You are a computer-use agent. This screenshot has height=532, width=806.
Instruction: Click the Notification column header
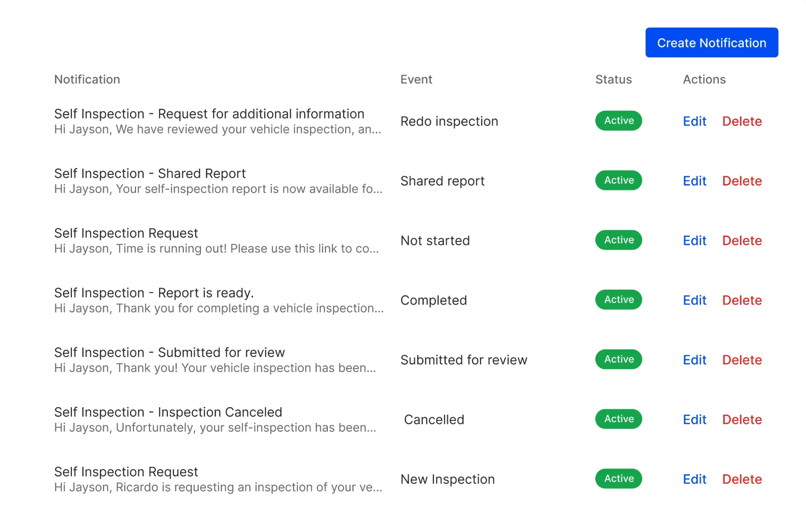click(x=87, y=80)
